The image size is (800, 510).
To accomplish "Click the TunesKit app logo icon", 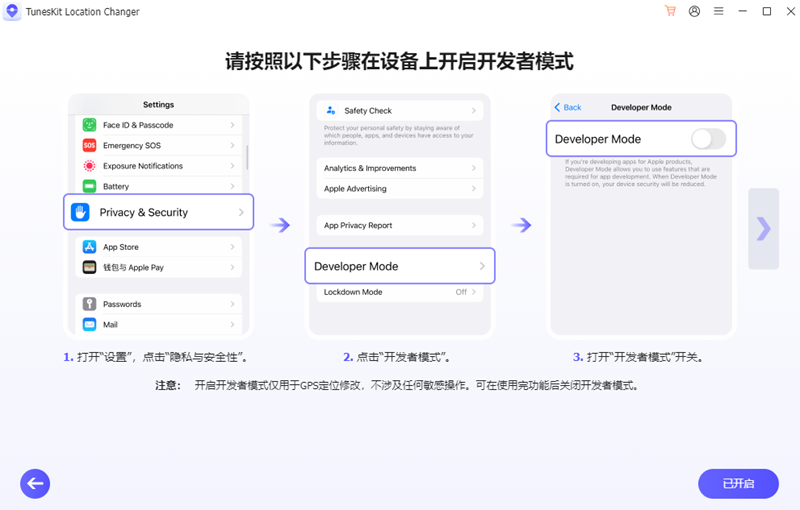I will (x=12, y=11).
